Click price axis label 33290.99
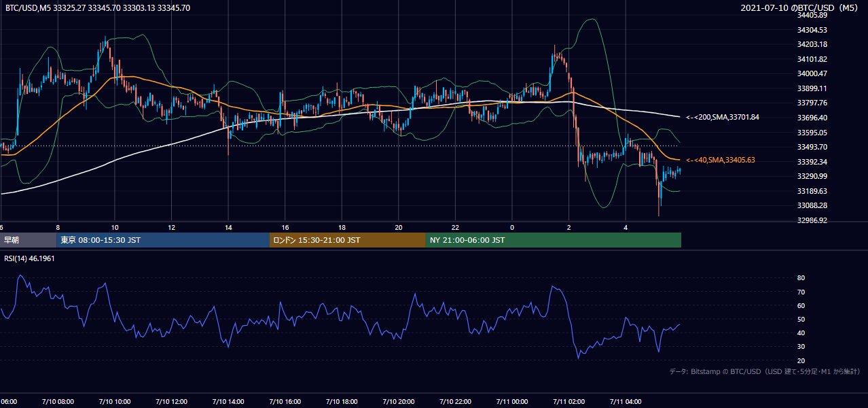 click(x=812, y=176)
